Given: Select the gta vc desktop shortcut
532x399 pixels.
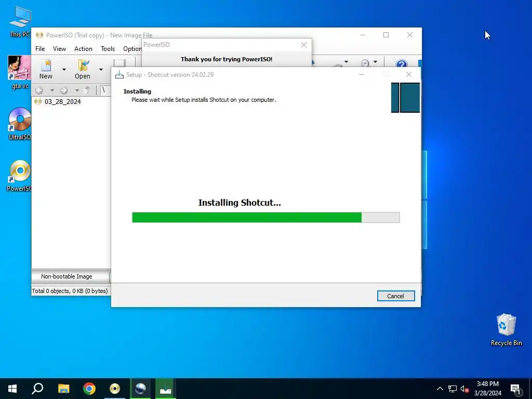Looking at the screenshot, I should click(x=20, y=73).
